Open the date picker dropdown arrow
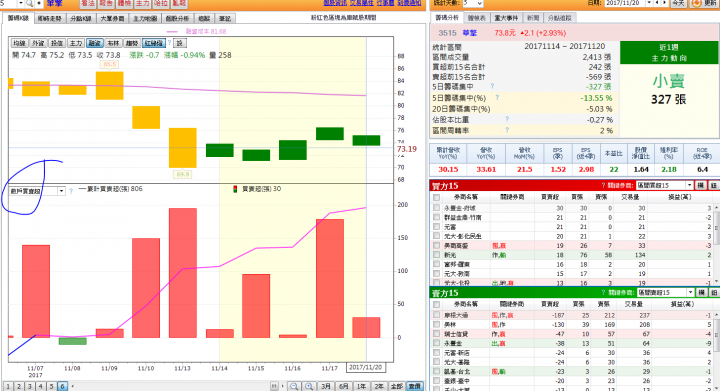Viewport: 720px width, 391px height. pos(649,3)
